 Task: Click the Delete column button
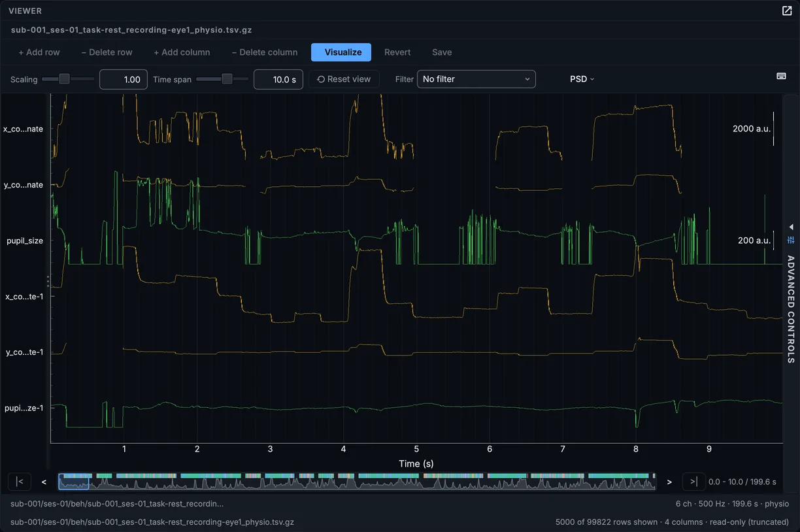click(265, 52)
